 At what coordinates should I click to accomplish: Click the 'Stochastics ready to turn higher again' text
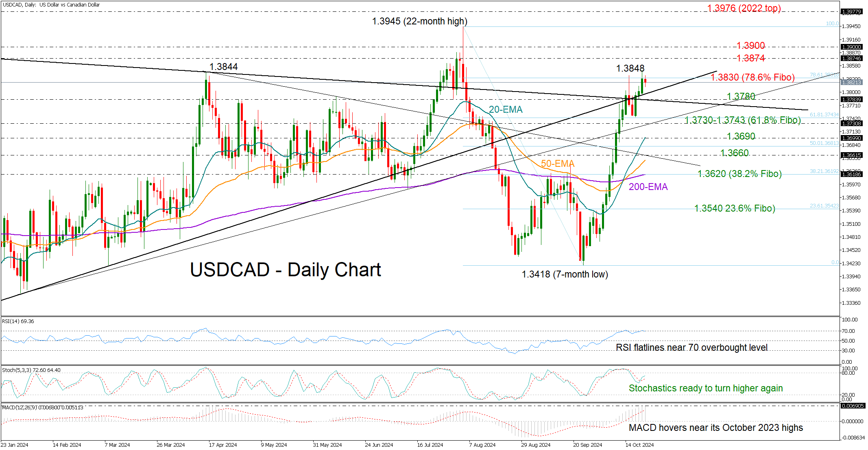coord(705,388)
